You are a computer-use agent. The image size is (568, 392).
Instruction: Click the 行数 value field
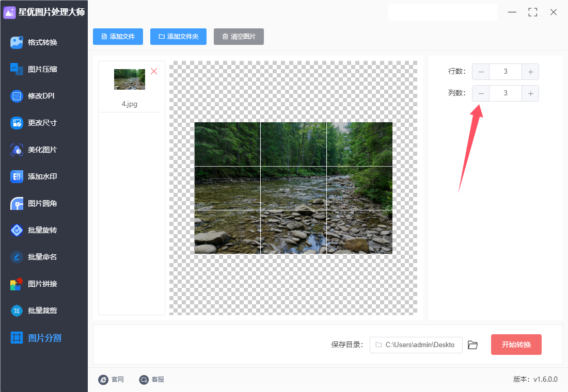pos(506,72)
